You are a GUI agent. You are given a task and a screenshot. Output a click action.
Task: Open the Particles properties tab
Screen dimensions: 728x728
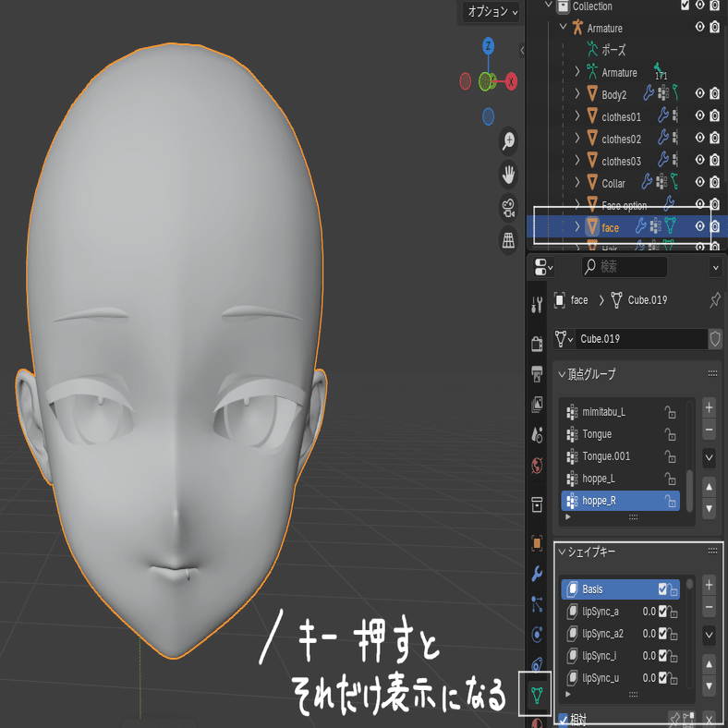point(537,604)
